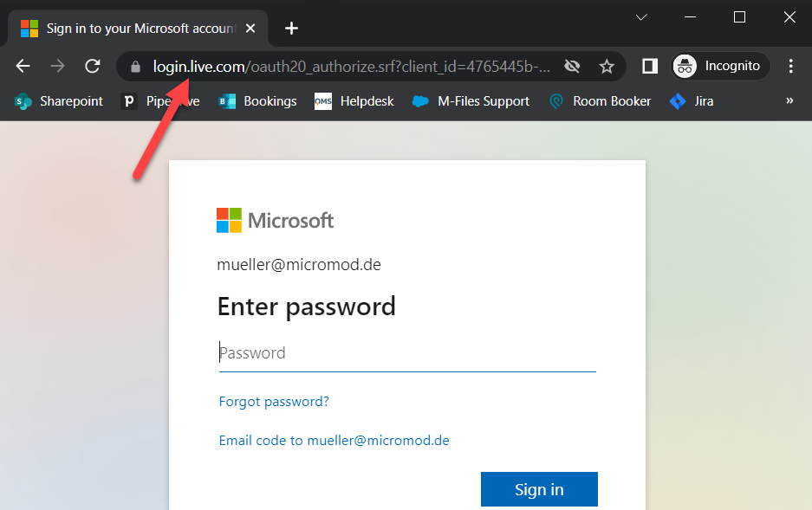This screenshot has height=510, width=812.
Task: Reload the current page
Action: pos(92,66)
